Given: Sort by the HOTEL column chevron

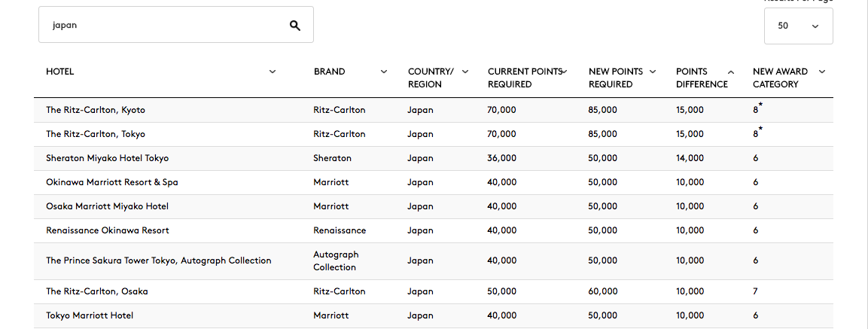Looking at the screenshot, I should [273, 72].
